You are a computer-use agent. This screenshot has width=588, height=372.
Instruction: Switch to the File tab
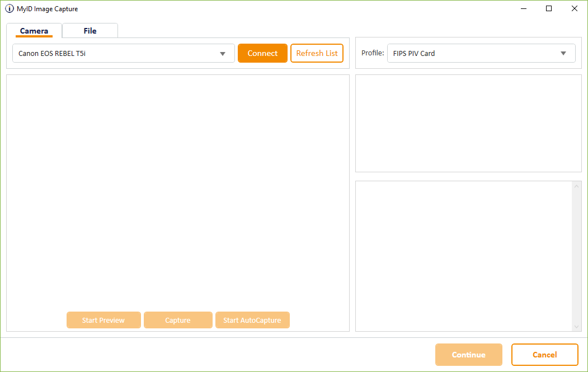[x=90, y=31]
